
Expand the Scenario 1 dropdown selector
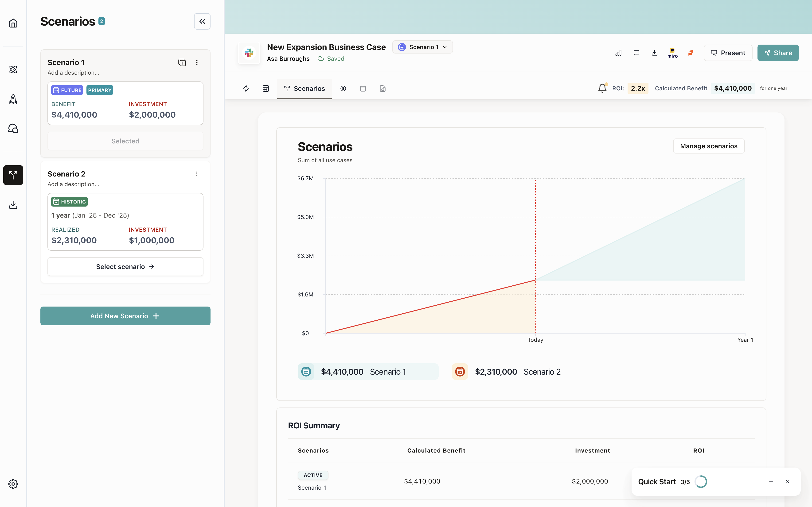[x=422, y=47]
